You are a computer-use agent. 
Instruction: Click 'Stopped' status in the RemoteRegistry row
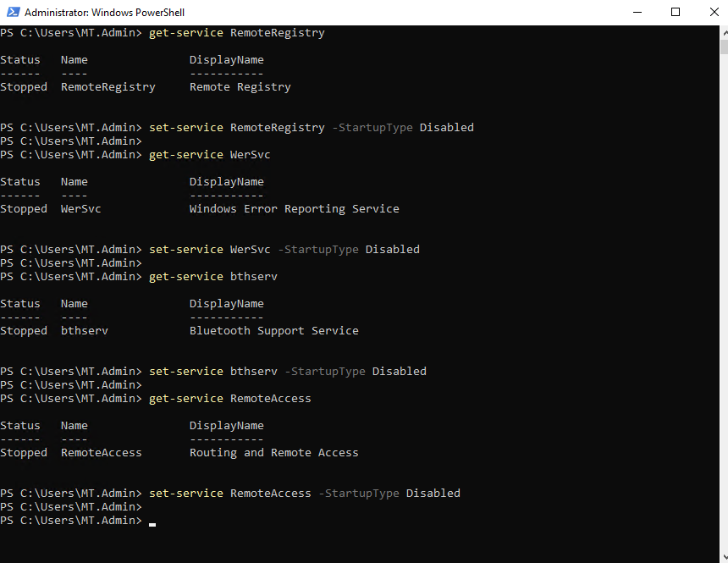tap(24, 87)
